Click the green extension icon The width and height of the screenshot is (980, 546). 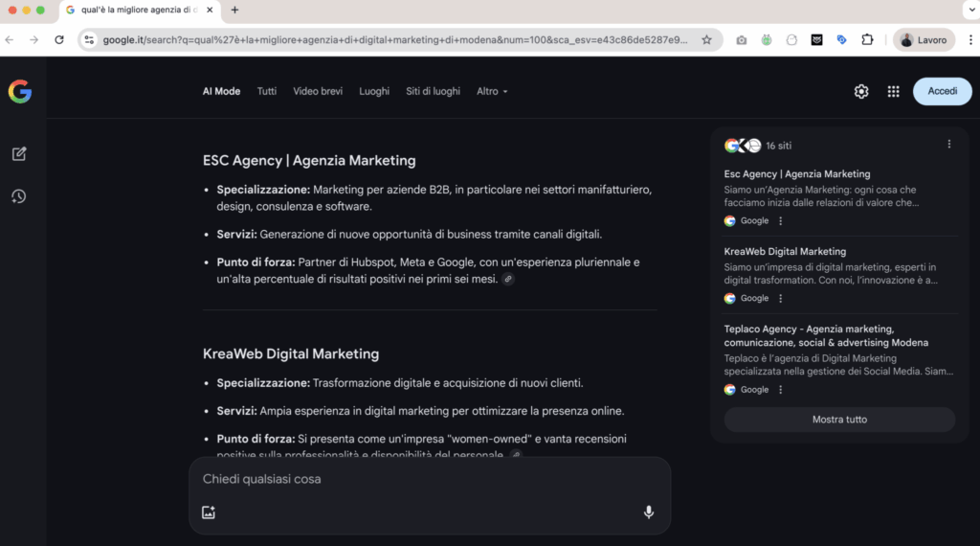[x=767, y=40]
